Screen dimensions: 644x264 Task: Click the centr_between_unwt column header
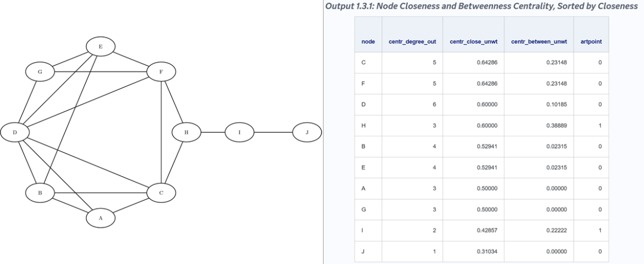(539, 41)
